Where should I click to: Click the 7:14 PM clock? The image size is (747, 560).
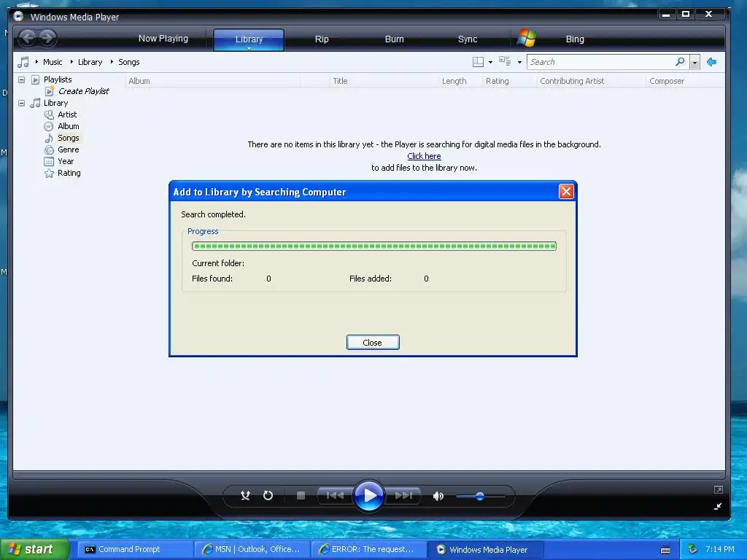[x=720, y=549]
